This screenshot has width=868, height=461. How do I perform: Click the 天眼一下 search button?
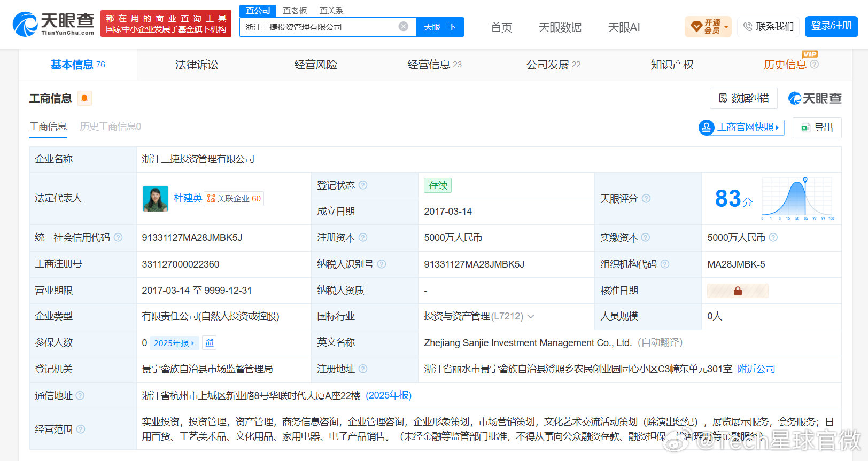coord(440,27)
